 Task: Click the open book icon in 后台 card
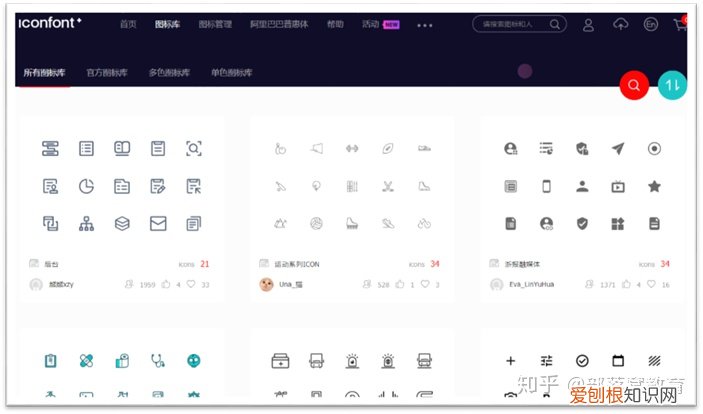click(122, 148)
